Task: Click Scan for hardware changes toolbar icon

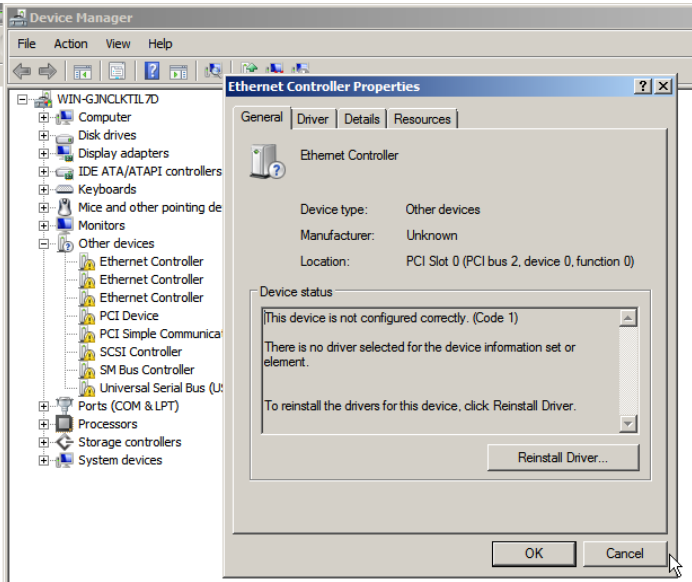Action: pos(213,70)
